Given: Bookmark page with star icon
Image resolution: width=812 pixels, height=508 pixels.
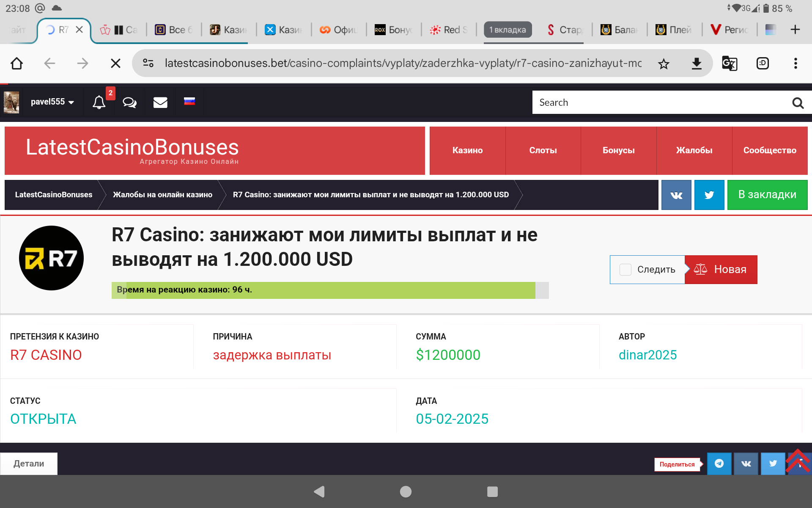Looking at the screenshot, I should click(x=664, y=64).
